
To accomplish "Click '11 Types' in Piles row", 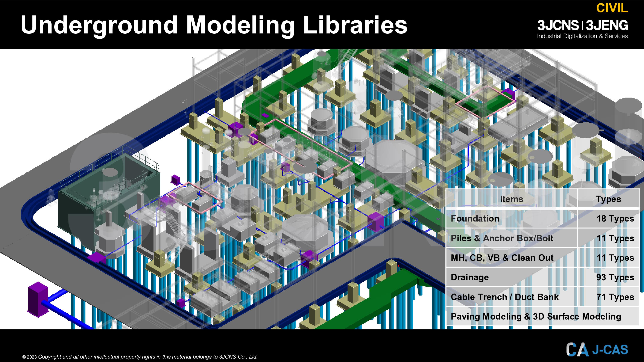I will [x=608, y=238].
